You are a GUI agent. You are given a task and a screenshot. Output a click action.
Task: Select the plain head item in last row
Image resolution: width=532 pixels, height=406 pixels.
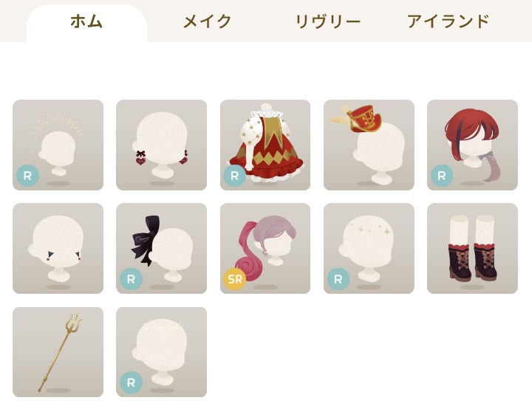coord(162,352)
